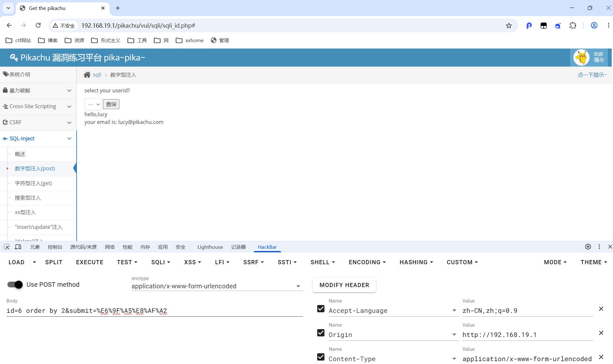Screen dimensions: 613x364
Task: Open DevTools settings gear
Action: tap(588, 247)
